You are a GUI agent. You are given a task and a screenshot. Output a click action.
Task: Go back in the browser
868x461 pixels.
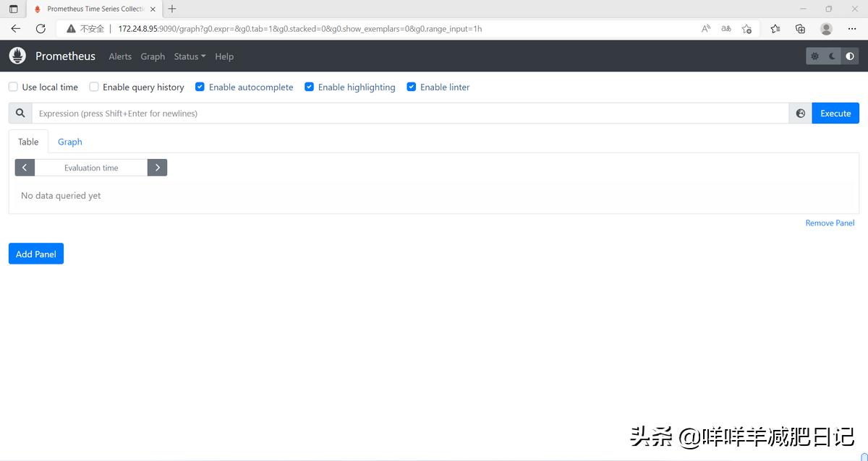(x=16, y=29)
